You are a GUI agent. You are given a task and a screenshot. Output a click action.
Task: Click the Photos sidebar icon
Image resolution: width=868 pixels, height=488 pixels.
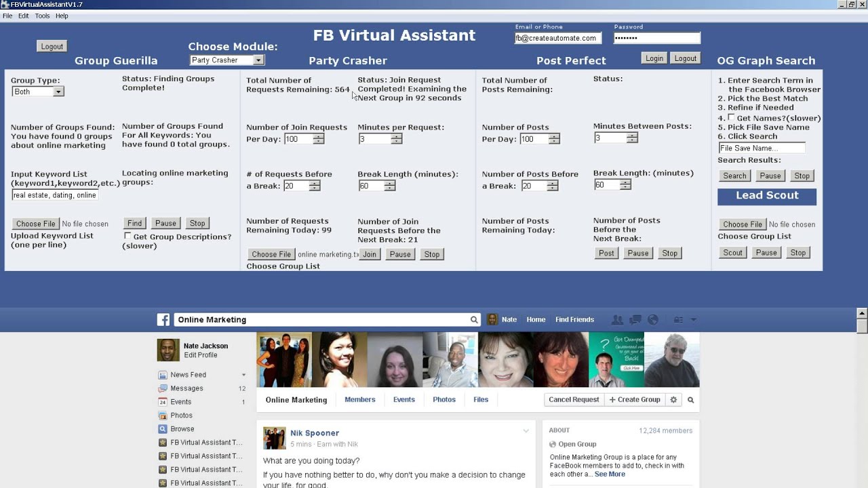163,415
